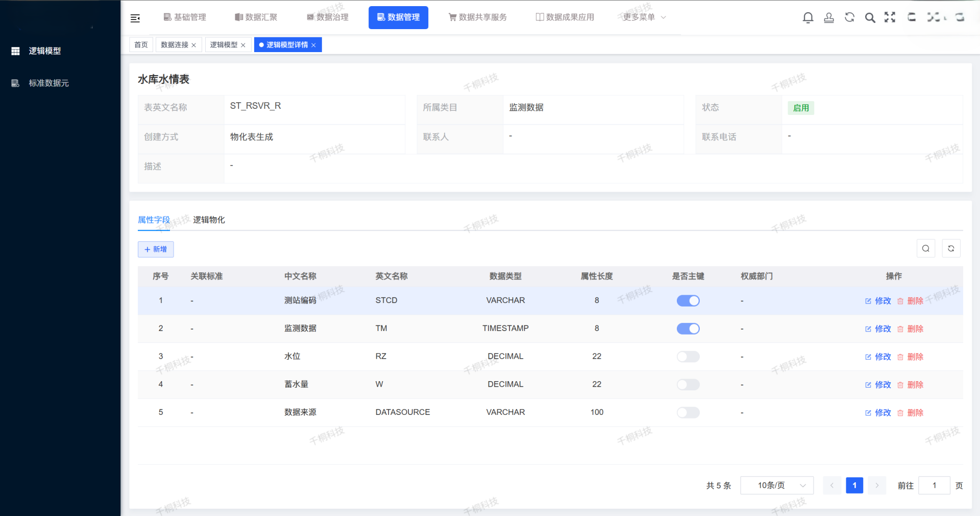The width and height of the screenshot is (980, 516).
Task: Click the edit icon for the 测站编码 row
Action: [x=868, y=301]
